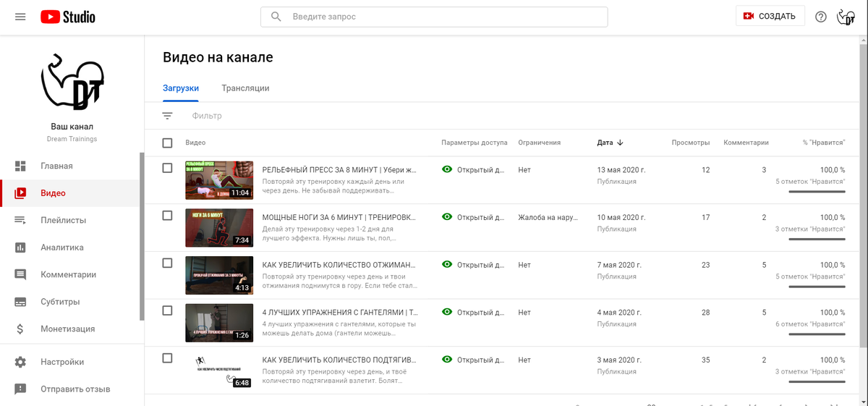Click the comments icon beside Комментарии
Image resolution: width=868 pixels, height=406 pixels.
click(x=20, y=275)
